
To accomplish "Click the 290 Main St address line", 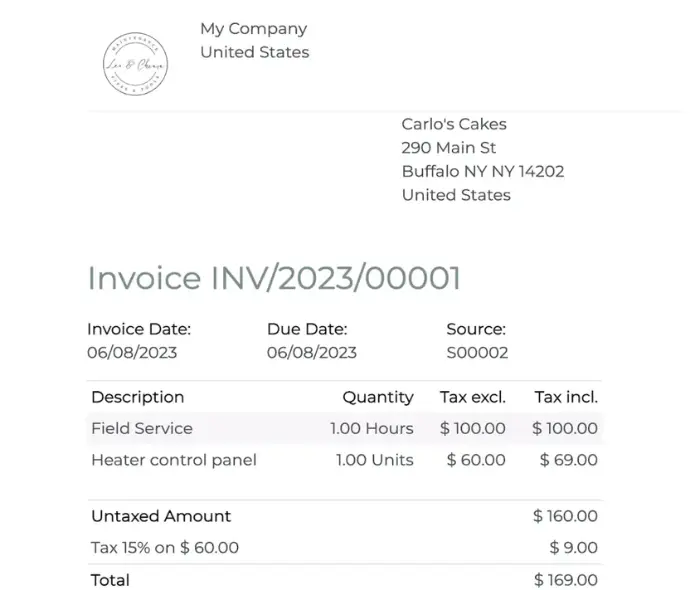I will (448, 148).
